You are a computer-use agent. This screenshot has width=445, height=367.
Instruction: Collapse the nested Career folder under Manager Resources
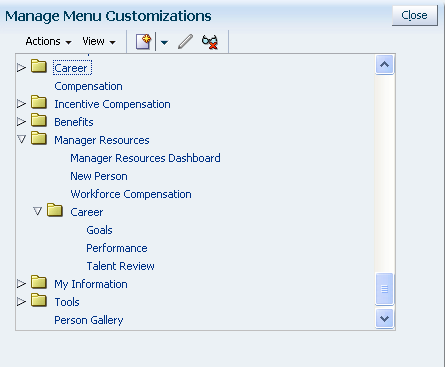pos(38,211)
